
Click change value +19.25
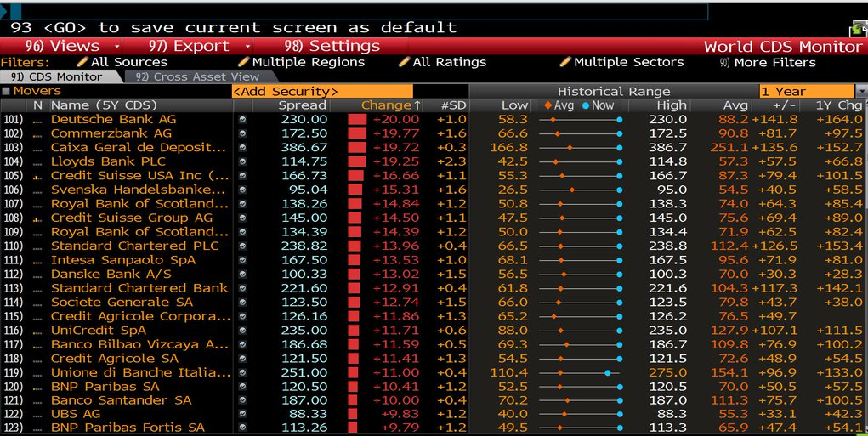pos(396,161)
